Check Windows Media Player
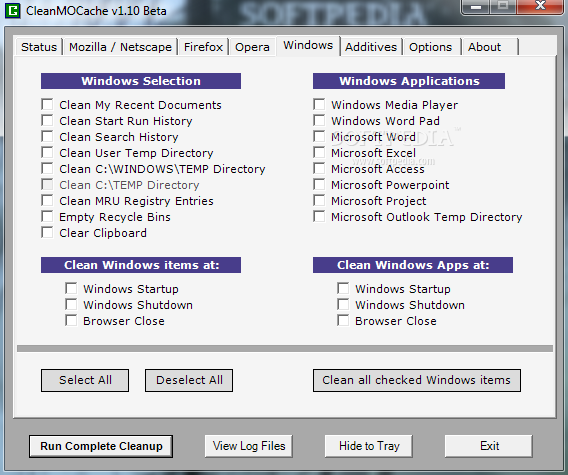The width and height of the screenshot is (568, 475). 319,104
